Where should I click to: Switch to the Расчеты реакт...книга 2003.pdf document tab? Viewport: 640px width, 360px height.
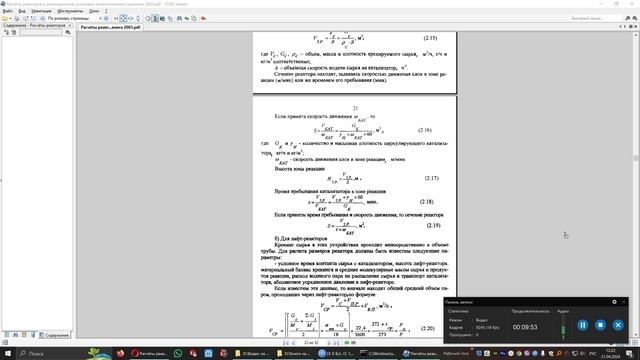pos(110,27)
